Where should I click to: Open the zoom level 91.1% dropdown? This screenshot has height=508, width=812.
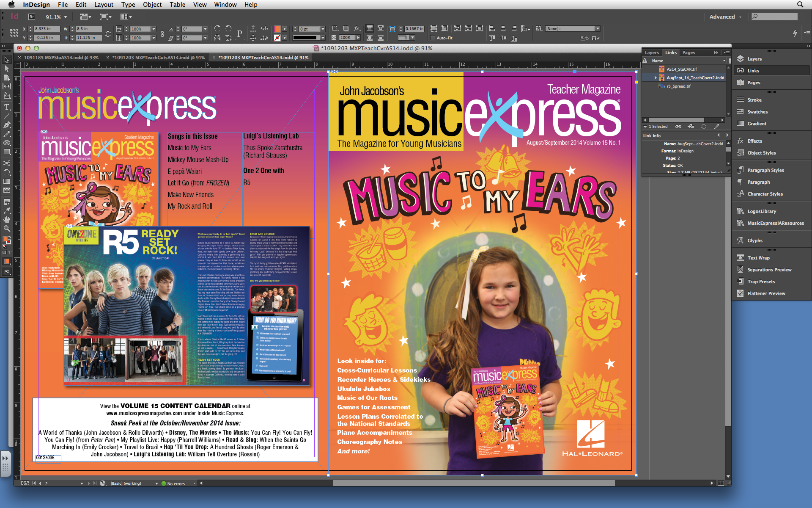coord(66,17)
